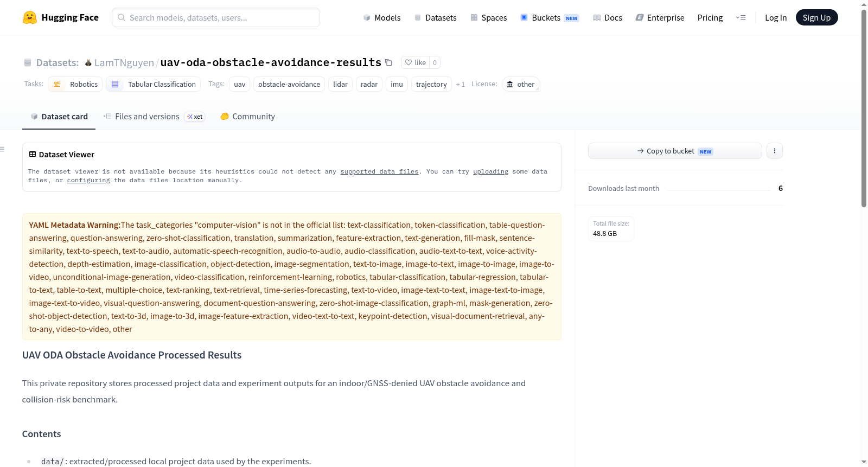
Task: Click the Copy to bucket button
Action: 675,151
